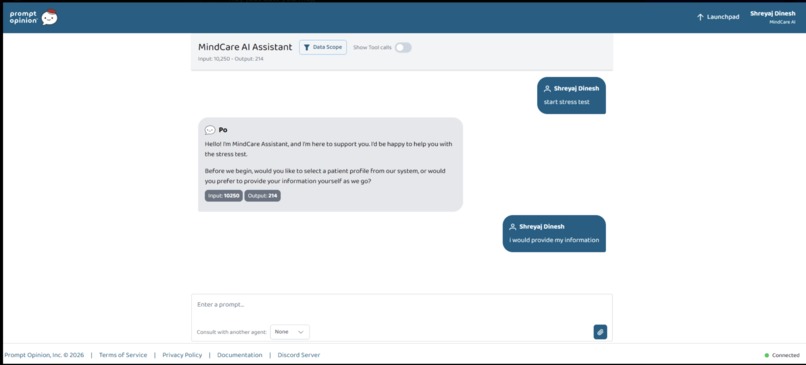806x365 pixels.
Task: Click the MindCare AI Assistant title
Action: (x=245, y=47)
